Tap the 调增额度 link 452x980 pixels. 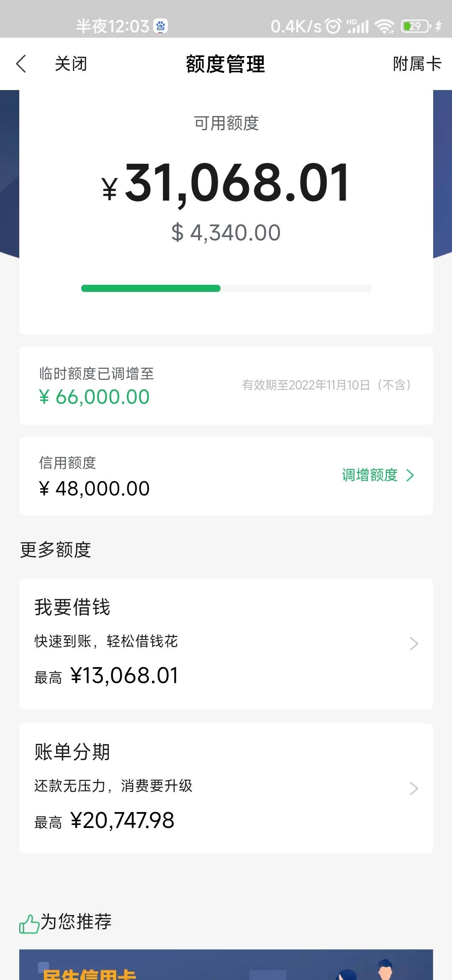click(370, 475)
